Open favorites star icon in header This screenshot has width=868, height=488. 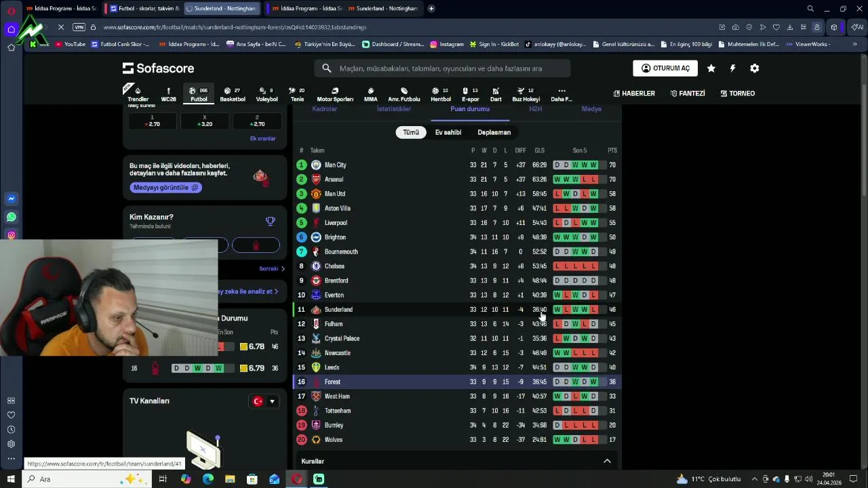coord(711,68)
